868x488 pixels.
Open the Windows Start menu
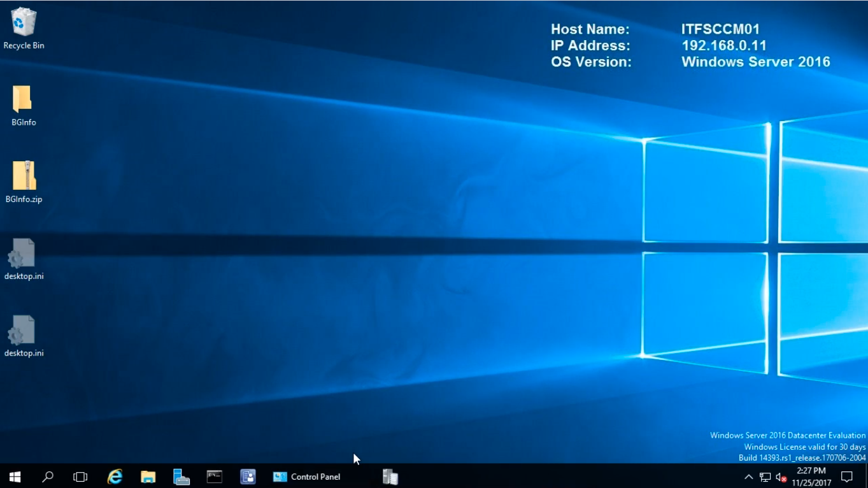pos(15,477)
